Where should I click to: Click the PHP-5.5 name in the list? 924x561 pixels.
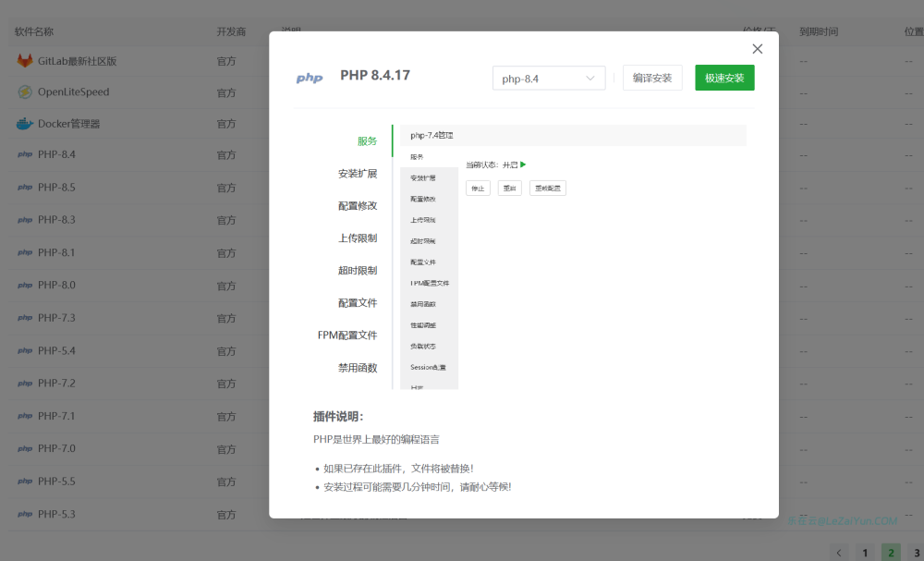(56, 482)
